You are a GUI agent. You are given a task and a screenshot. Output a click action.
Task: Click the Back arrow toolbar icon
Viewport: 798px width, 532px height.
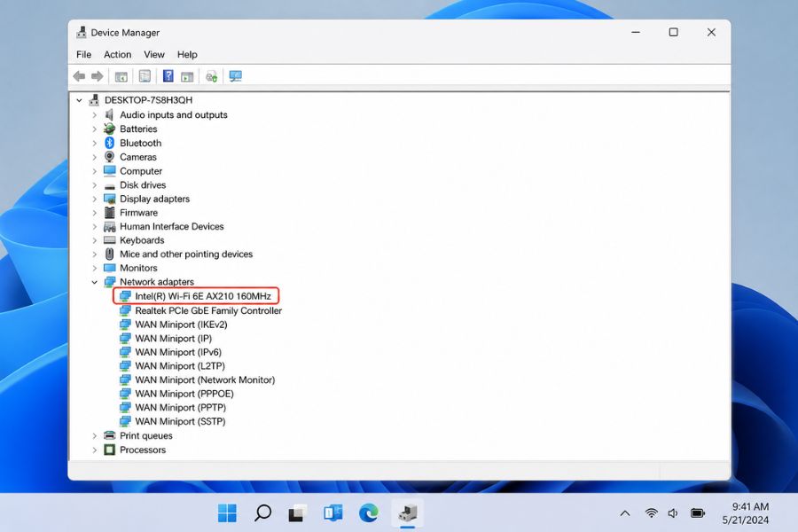click(79, 76)
